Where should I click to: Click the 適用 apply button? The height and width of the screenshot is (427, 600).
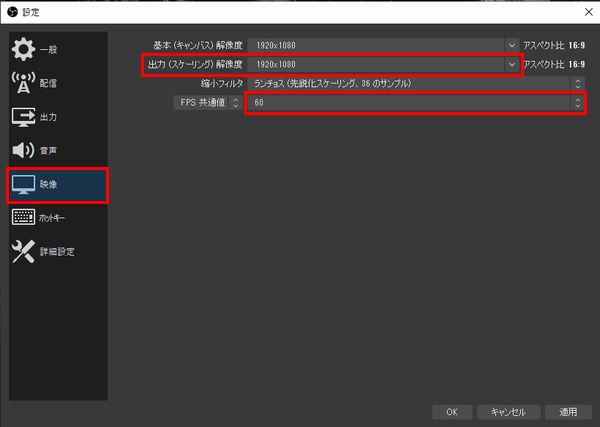[568, 412]
